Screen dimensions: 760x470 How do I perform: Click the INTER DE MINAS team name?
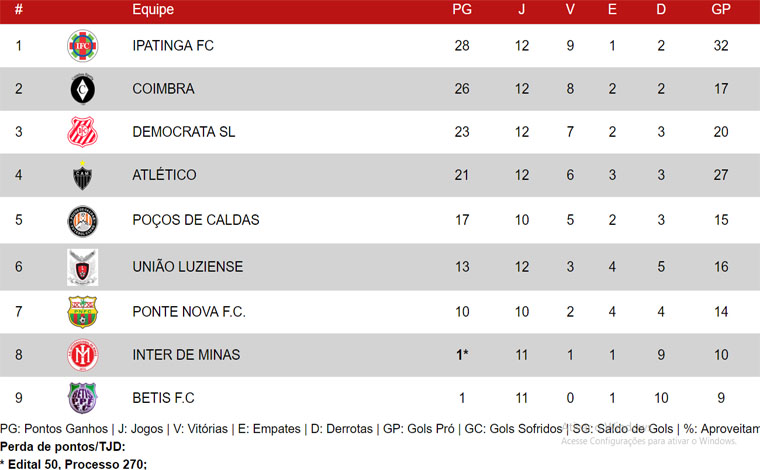[186, 355]
